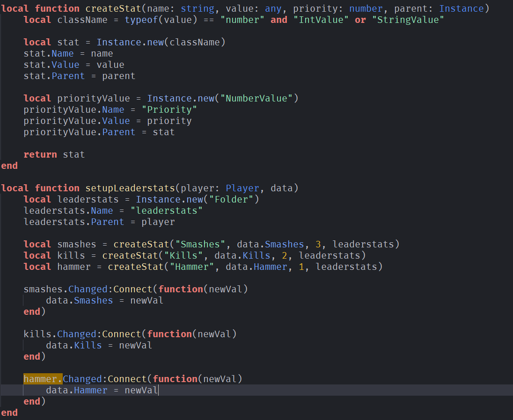This screenshot has width=513, height=420.
Task: Click the 'any' type annotation
Action: [x=273, y=8]
